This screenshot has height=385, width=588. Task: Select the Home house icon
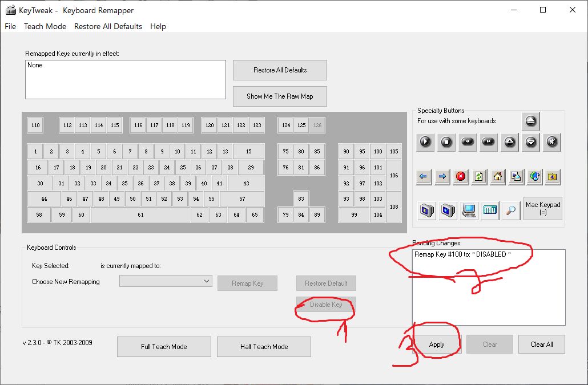click(498, 176)
